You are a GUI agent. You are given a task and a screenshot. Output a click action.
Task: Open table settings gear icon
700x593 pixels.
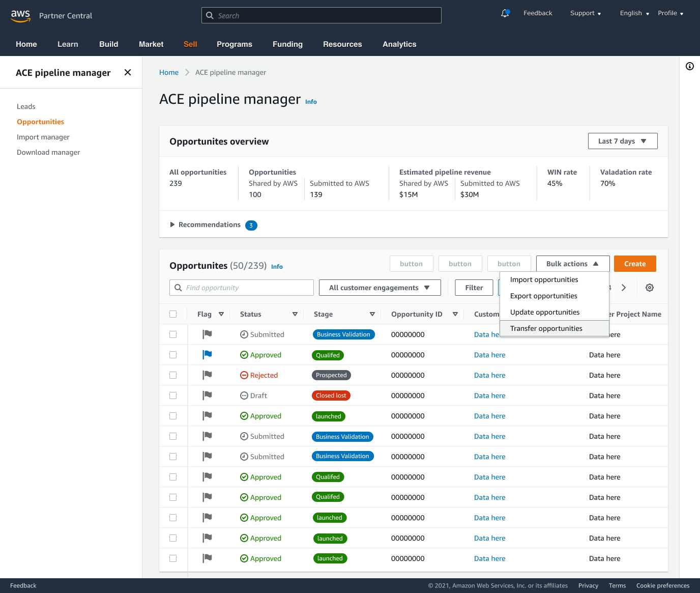pos(650,288)
